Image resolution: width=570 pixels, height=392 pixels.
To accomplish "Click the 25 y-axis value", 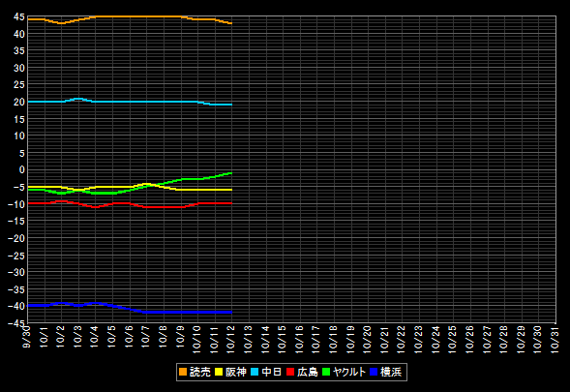I will [x=19, y=85].
